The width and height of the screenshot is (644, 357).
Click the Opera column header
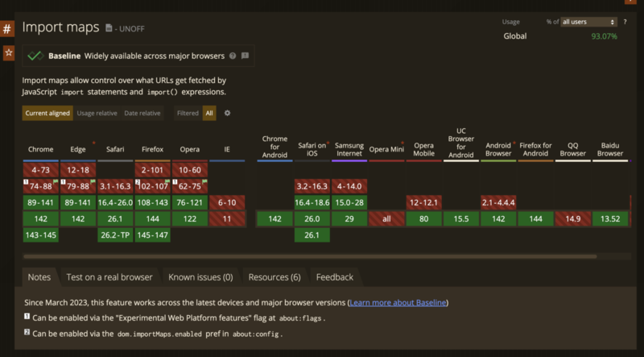point(190,149)
